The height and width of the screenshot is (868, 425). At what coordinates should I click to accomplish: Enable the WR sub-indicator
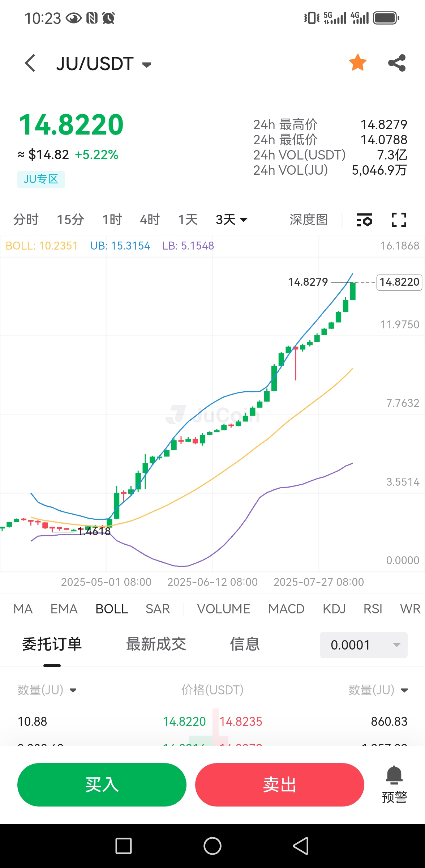click(410, 609)
